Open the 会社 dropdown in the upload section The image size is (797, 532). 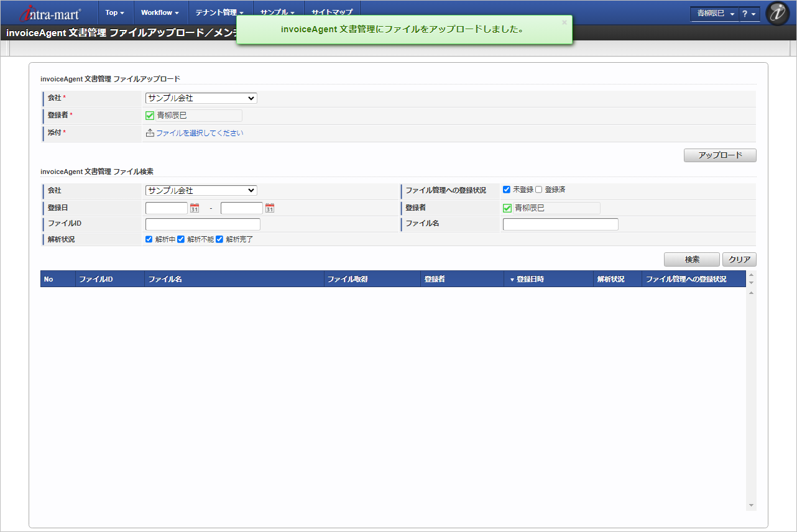click(x=201, y=98)
